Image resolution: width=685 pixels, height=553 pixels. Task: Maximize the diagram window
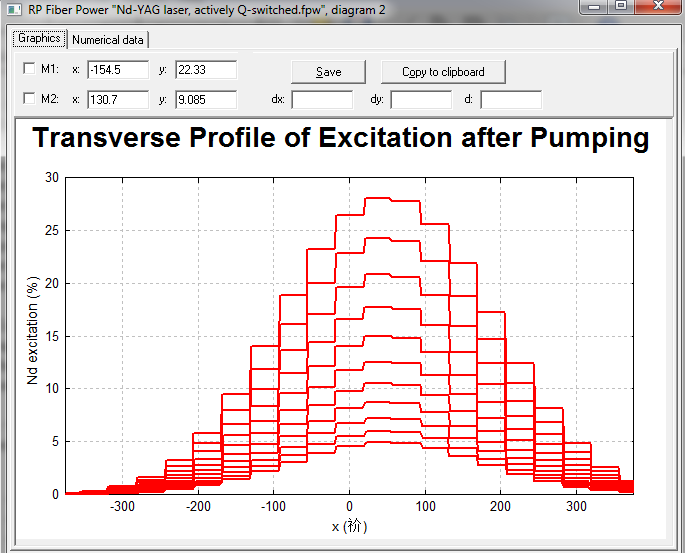[x=621, y=6]
